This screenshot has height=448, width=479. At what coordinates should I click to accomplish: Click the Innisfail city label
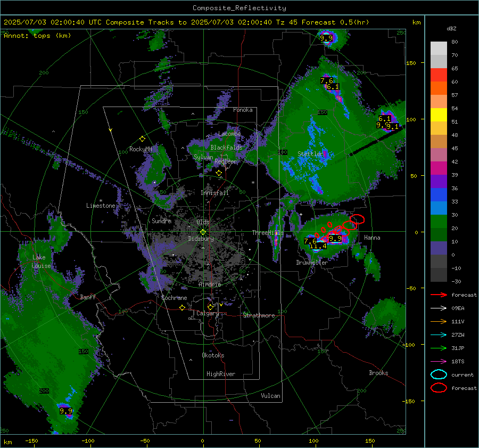coord(214,193)
